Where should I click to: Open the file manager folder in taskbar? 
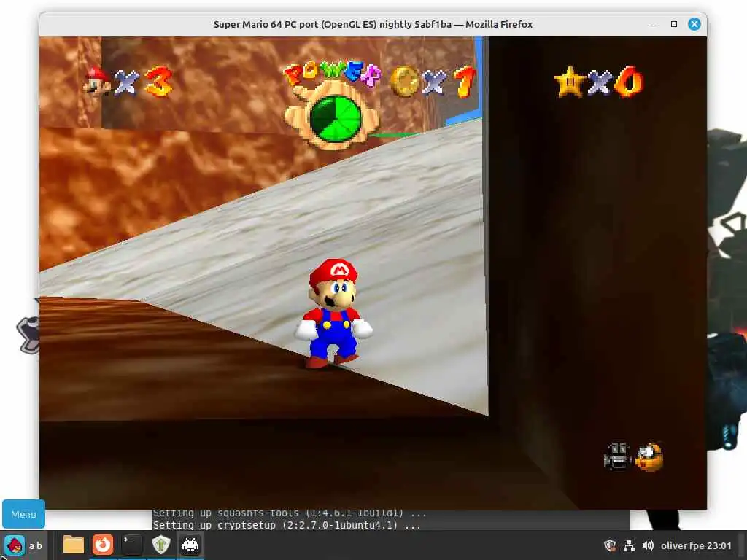[x=74, y=545]
